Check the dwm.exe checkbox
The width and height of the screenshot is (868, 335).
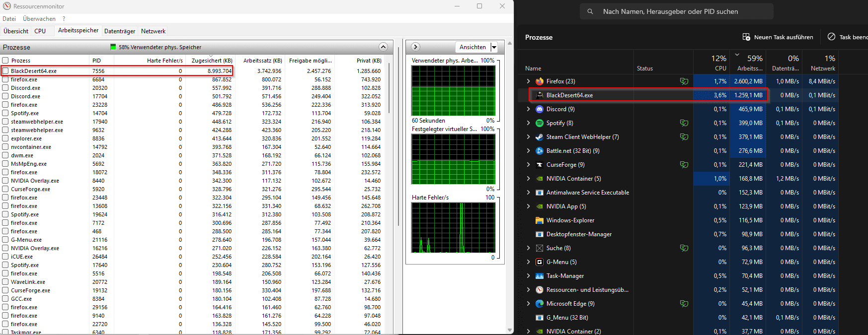point(5,155)
